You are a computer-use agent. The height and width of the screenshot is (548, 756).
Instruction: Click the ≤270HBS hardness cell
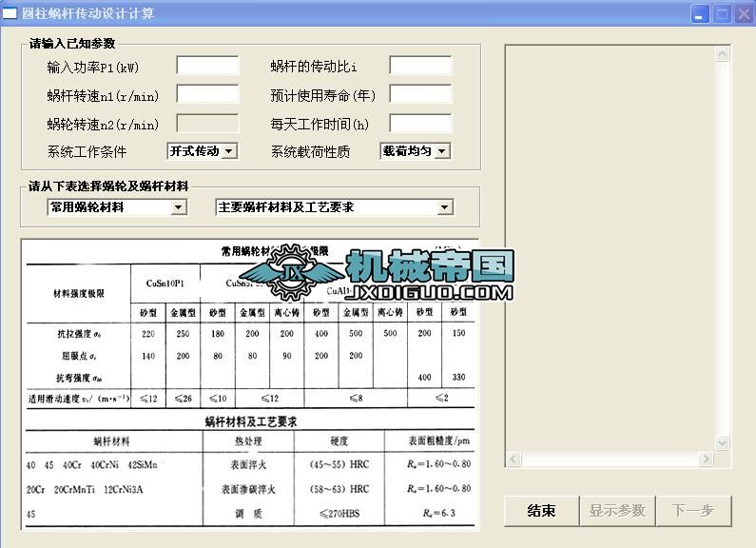(x=339, y=513)
